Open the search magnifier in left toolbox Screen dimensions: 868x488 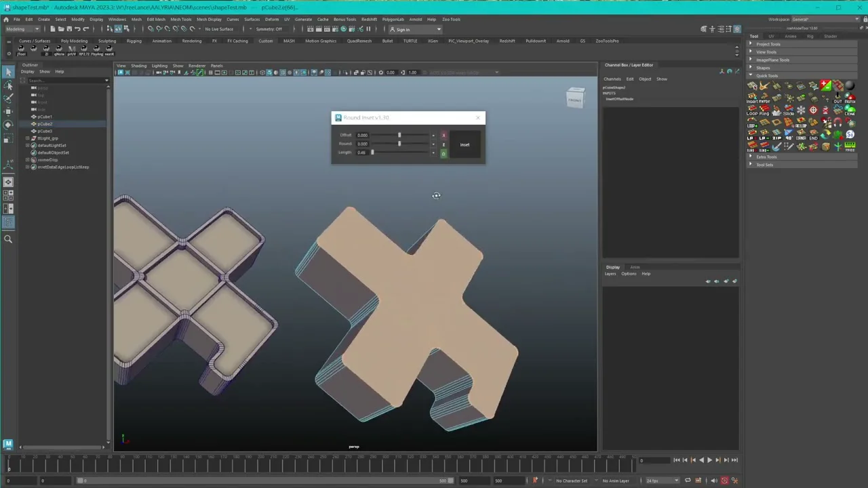[x=8, y=239]
